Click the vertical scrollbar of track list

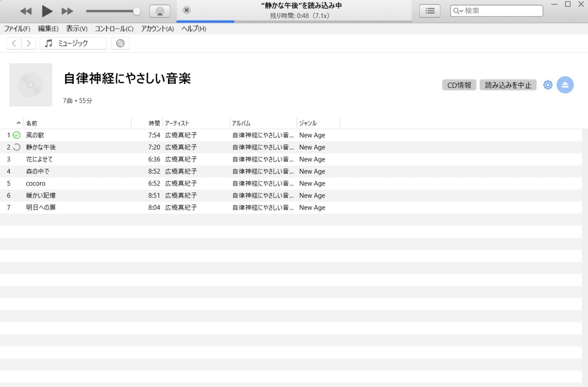pyautogui.click(x=585, y=257)
